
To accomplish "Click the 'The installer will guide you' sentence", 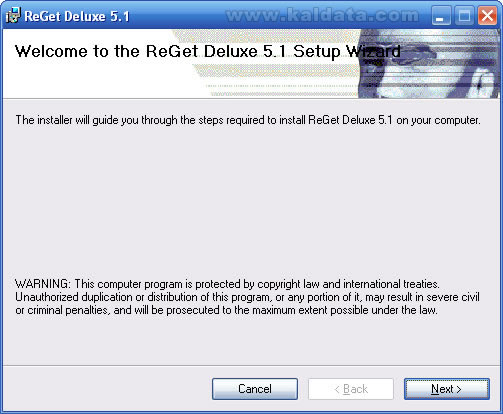I will (248, 120).
